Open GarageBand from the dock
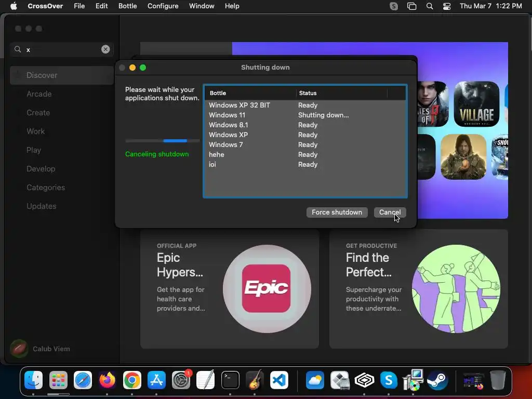Viewport: 532px width, 399px height. tap(255, 380)
